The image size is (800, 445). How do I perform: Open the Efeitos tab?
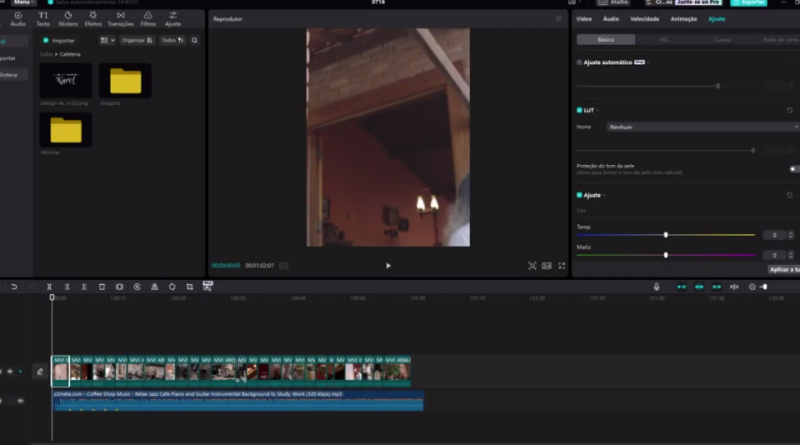[x=93, y=19]
